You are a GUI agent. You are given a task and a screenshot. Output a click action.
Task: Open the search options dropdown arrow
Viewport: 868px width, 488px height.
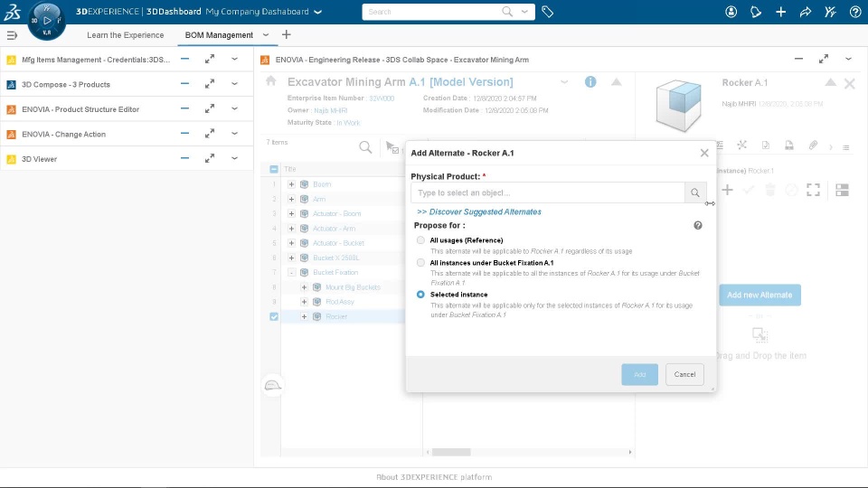point(524,12)
